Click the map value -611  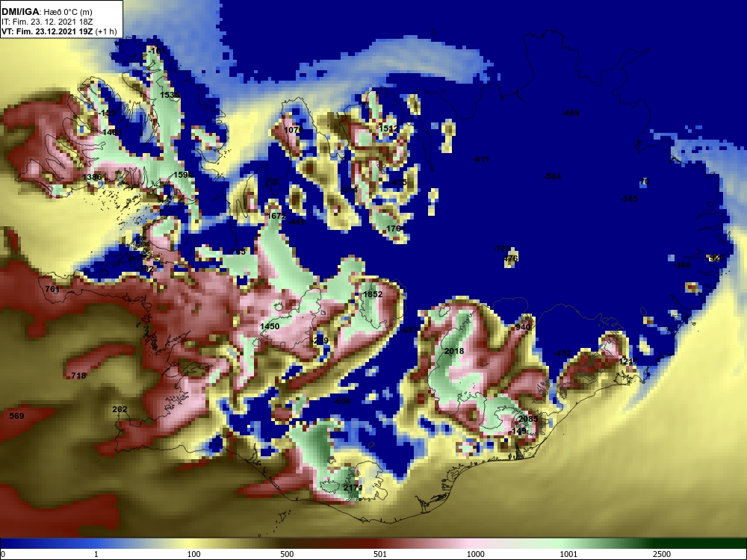pos(480,159)
